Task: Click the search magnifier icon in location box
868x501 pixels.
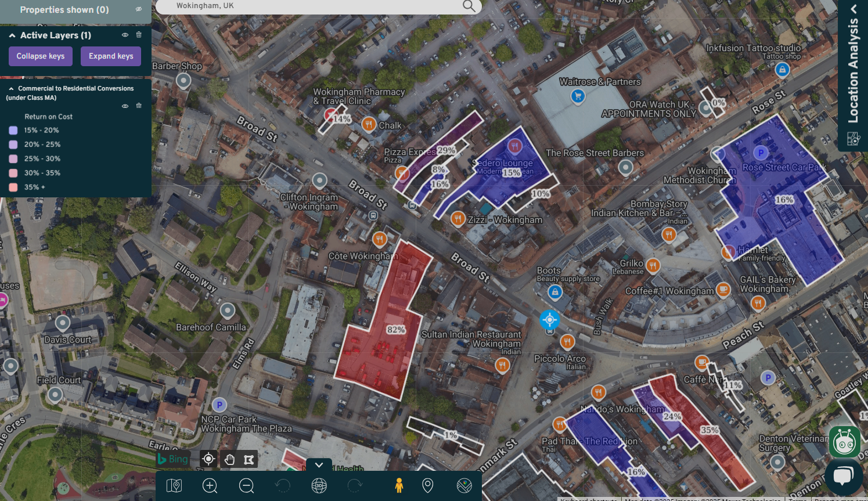Action: pyautogui.click(x=469, y=6)
